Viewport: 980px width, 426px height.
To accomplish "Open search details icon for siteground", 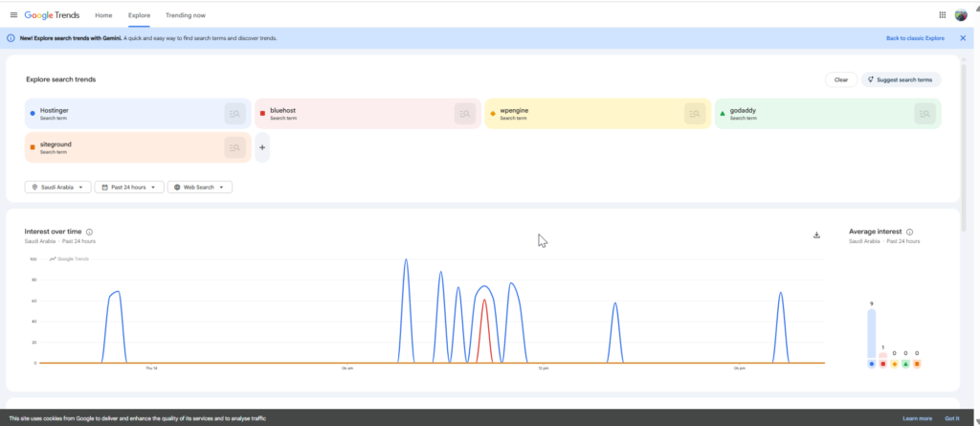I will point(235,147).
